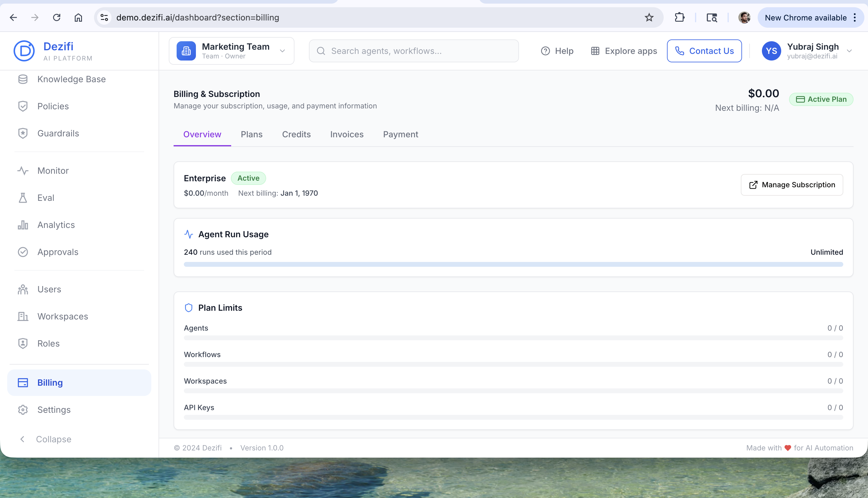Click the Active status badge next to Enterprise
Screen dimensions: 868x498
248,178
